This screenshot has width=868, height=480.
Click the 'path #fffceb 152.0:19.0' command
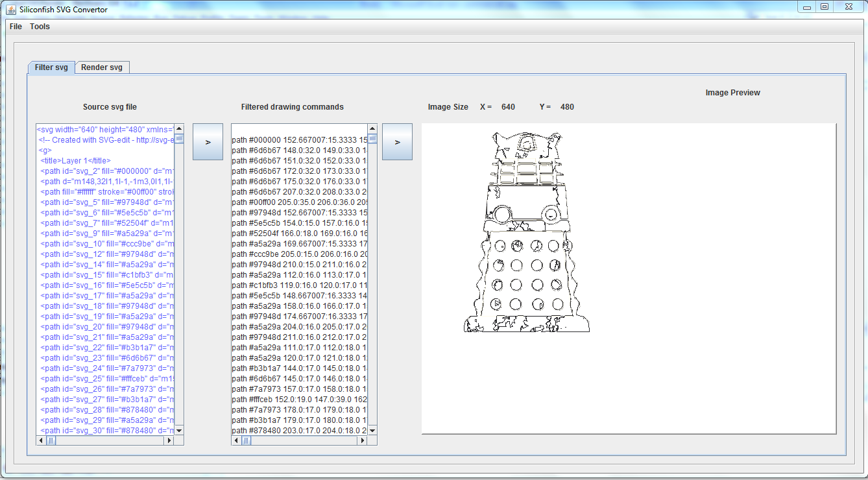point(299,399)
